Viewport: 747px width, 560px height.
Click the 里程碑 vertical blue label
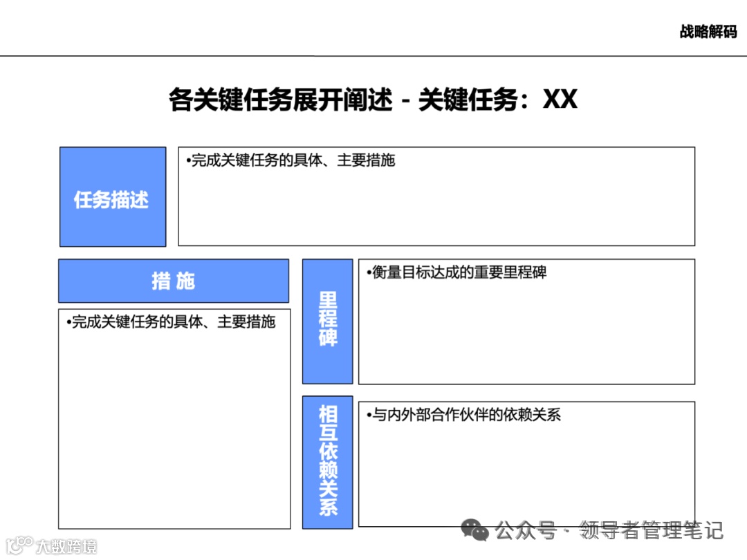328,321
